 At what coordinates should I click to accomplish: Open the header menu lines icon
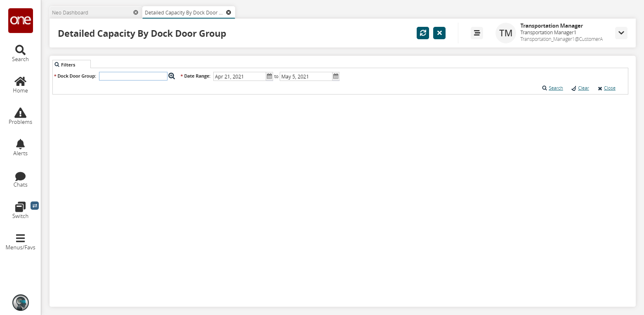(477, 33)
